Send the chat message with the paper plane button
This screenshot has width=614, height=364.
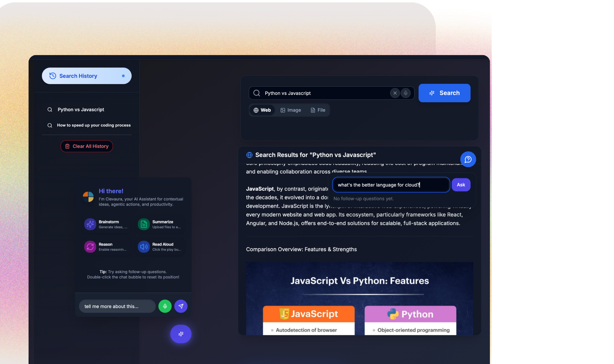181,306
